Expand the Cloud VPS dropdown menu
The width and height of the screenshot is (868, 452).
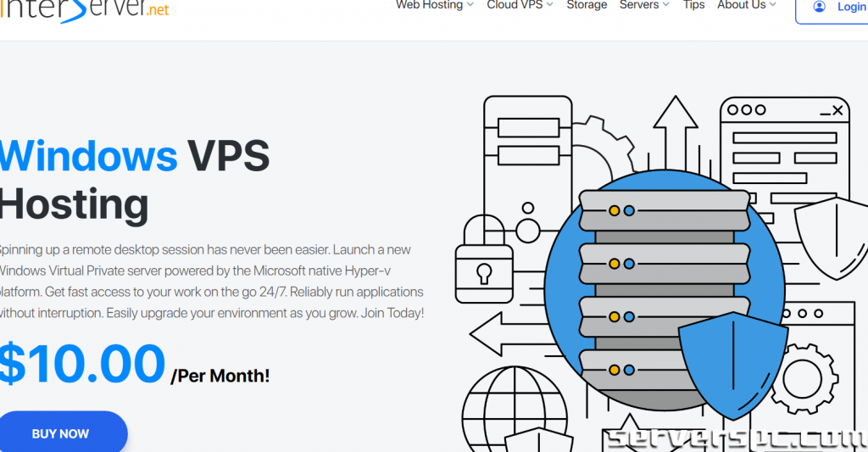[520, 5]
